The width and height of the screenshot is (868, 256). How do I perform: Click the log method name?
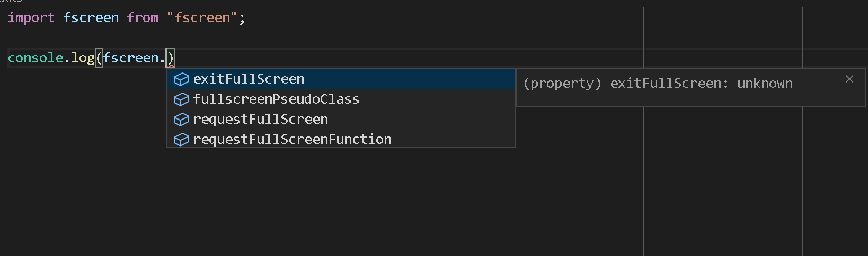83,58
